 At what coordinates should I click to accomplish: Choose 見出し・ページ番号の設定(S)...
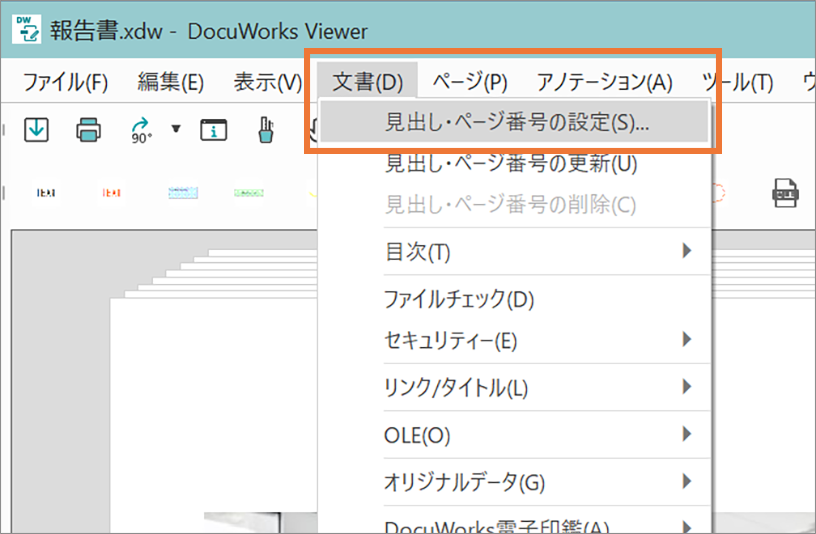tap(514, 122)
